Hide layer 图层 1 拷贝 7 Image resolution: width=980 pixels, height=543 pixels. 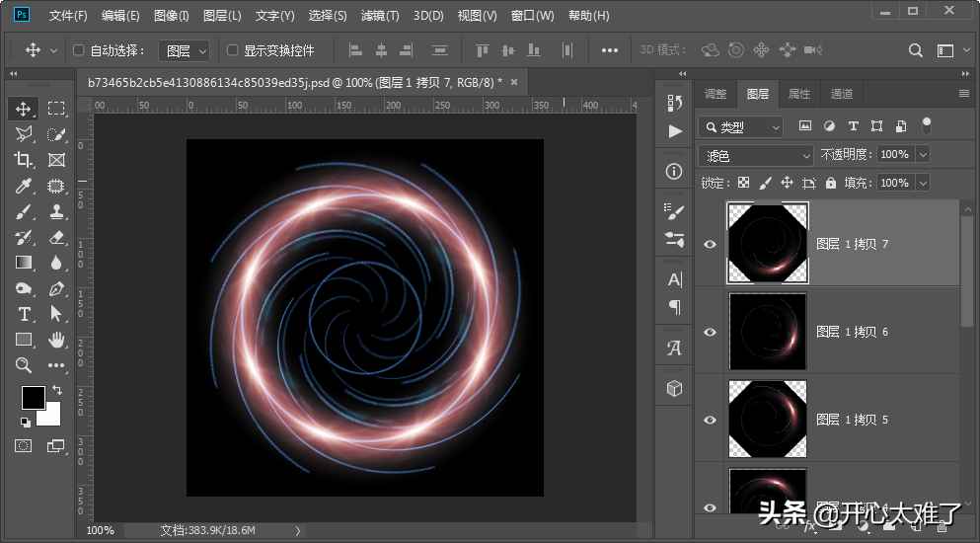click(x=710, y=244)
